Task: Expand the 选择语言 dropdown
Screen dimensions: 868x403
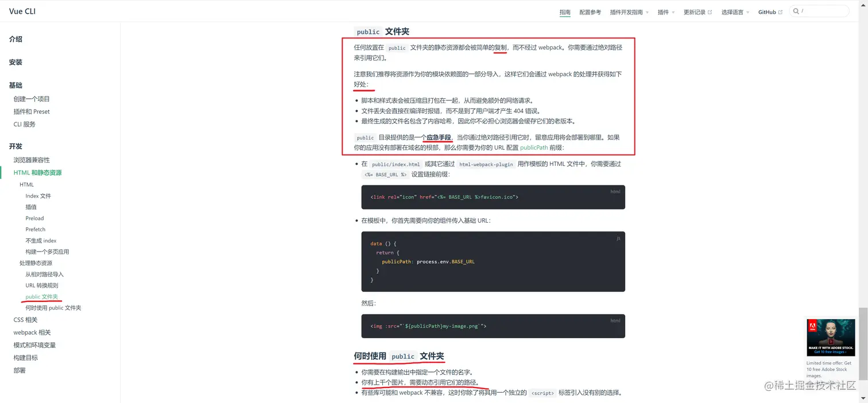Action: tap(735, 12)
